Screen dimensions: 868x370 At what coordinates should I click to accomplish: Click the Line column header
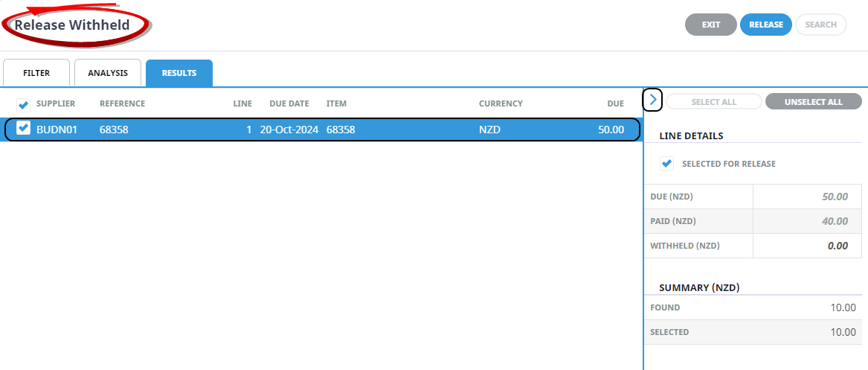[x=242, y=103]
